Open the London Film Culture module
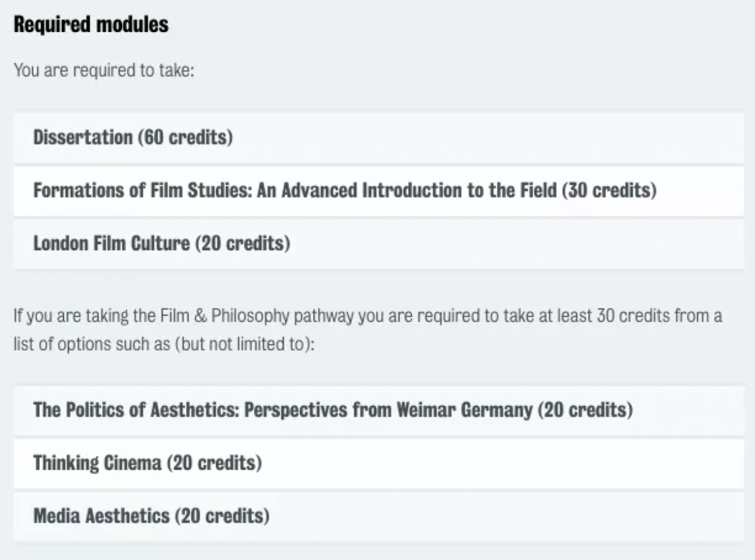 [378, 244]
